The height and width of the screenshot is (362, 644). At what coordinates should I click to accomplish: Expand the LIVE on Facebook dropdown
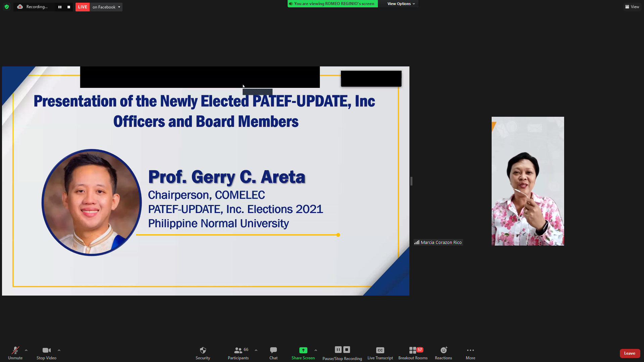click(x=119, y=7)
